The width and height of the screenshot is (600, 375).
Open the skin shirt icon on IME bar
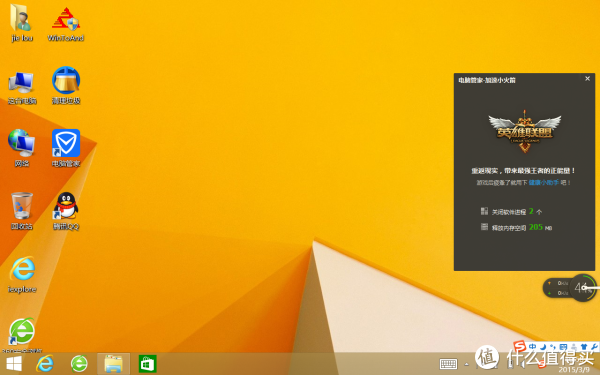[584, 347]
